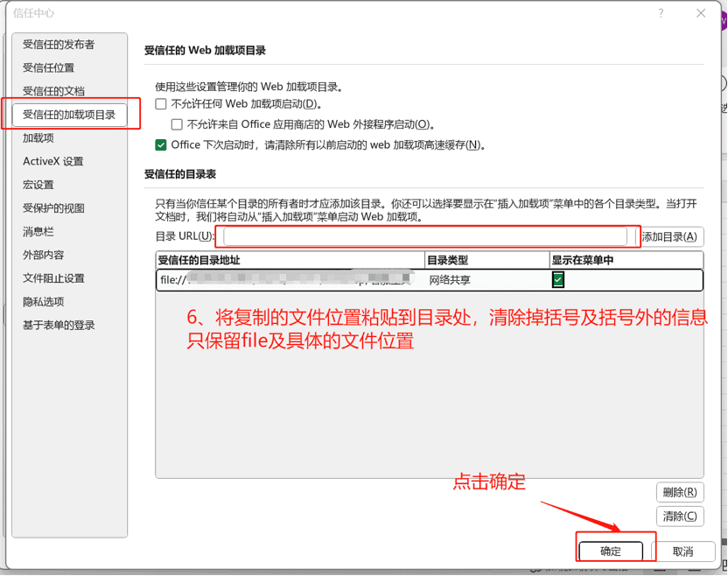This screenshot has width=728, height=576.
Task: Go to 隐私选项 settings
Action: pos(44,302)
